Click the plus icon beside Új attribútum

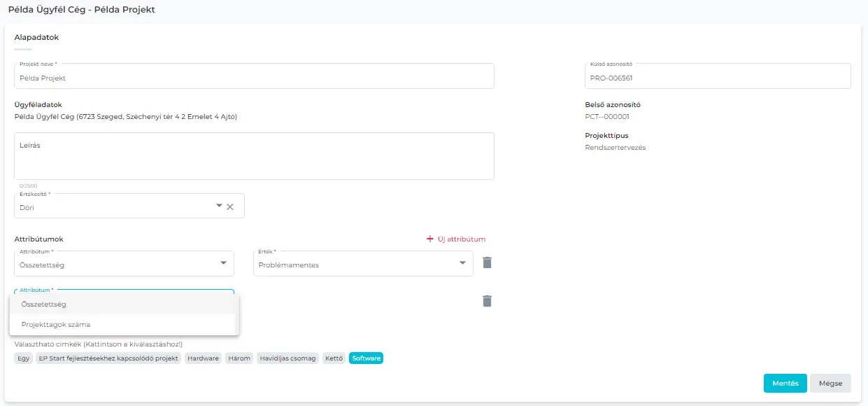pyautogui.click(x=429, y=239)
